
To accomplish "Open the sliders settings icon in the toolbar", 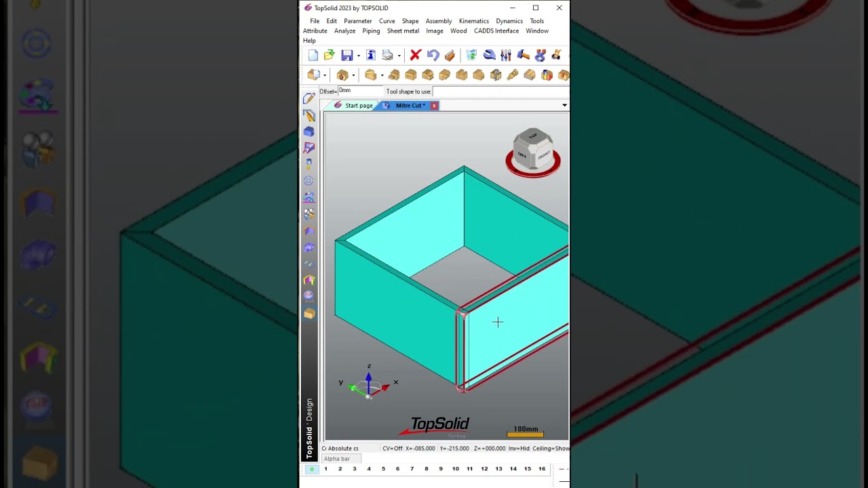I will pos(506,56).
